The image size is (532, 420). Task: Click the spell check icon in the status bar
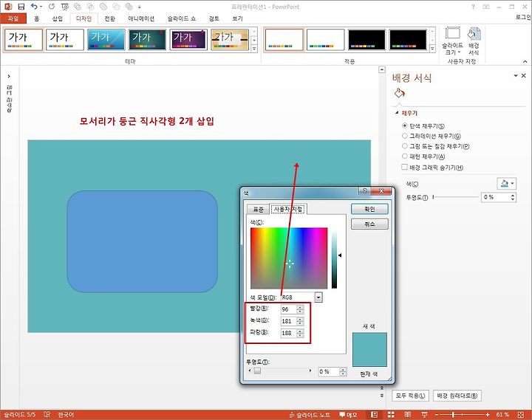tap(47, 414)
